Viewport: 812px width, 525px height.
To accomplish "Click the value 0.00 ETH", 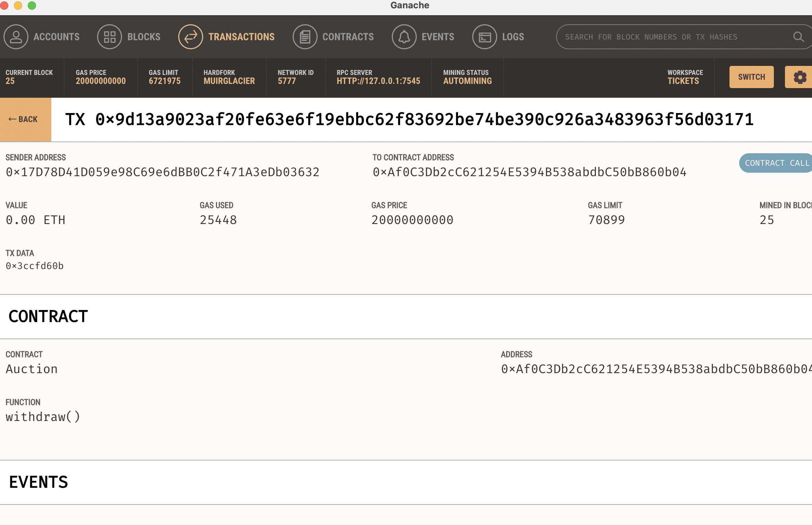I will [35, 220].
